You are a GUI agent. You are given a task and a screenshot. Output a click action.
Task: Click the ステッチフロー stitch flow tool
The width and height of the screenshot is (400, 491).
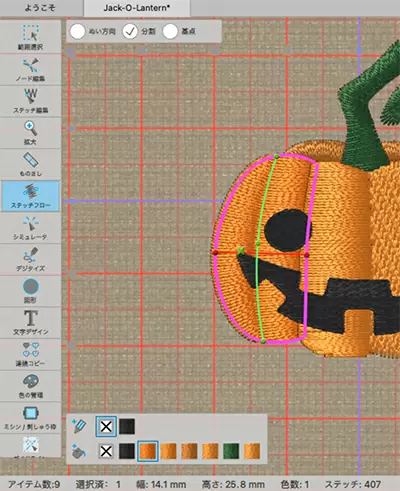(30, 196)
